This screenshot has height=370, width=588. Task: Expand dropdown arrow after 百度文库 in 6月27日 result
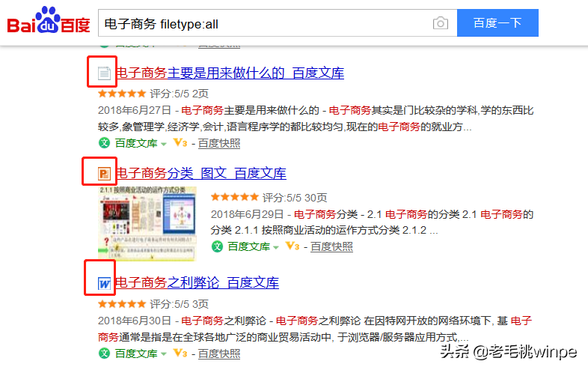[x=164, y=144]
